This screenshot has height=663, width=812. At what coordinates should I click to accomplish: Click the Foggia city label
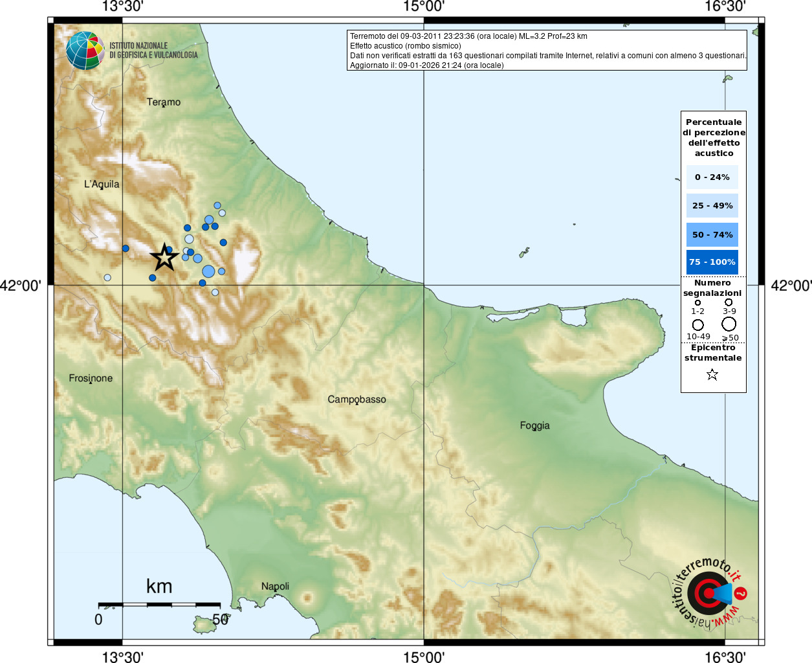534,425
